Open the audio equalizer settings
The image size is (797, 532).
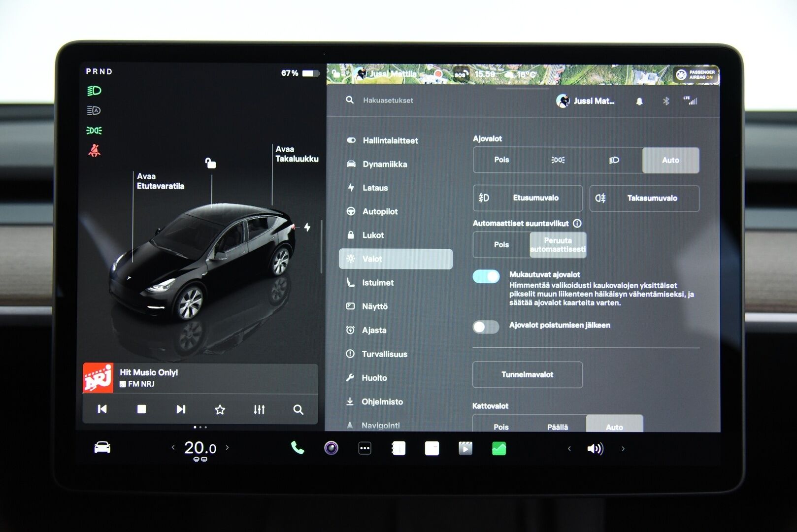pyautogui.click(x=259, y=409)
